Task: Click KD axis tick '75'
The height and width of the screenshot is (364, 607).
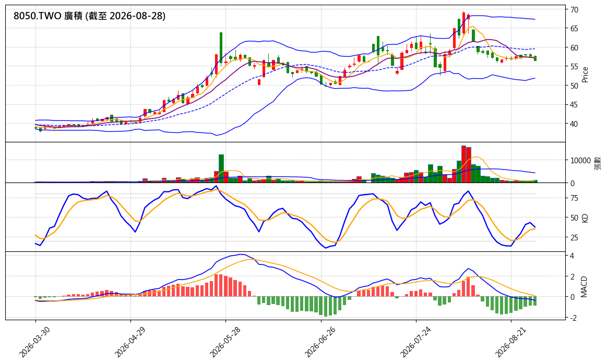Action: click(574, 199)
